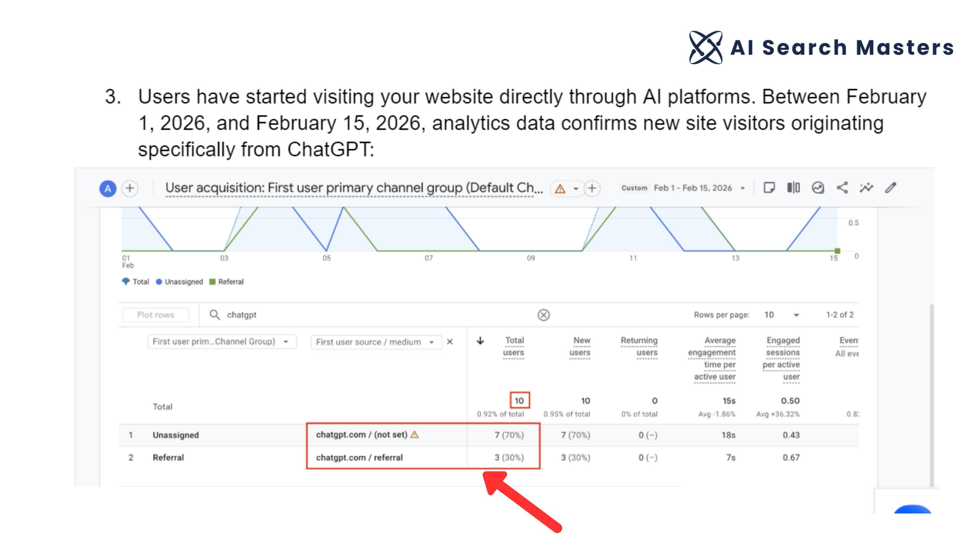Image resolution: width=980 pixels, height=551 pixels.
Task: Click the Unassigned row label
Action: (176, 435)
